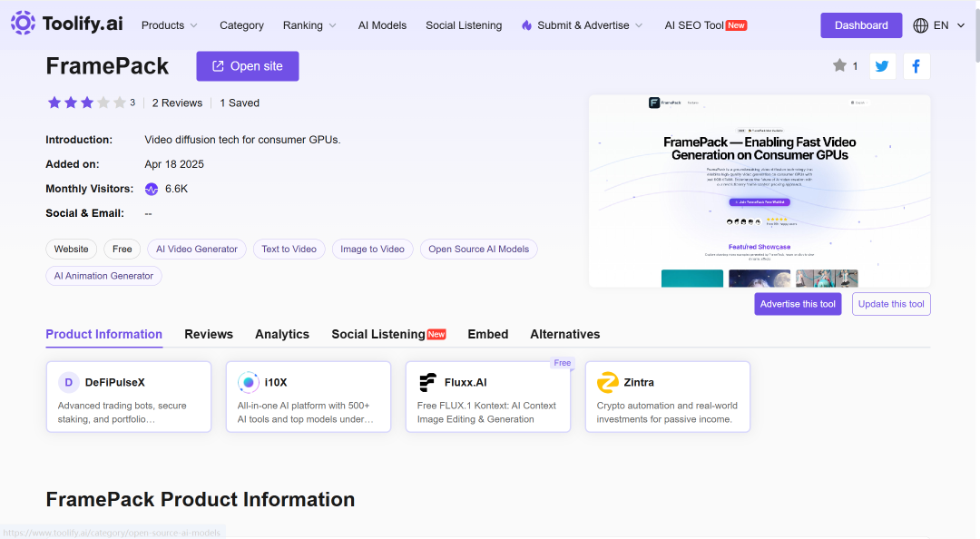Click Advertise this tool button
This screenshot has width=980, height=539.
tap(798, 304)
